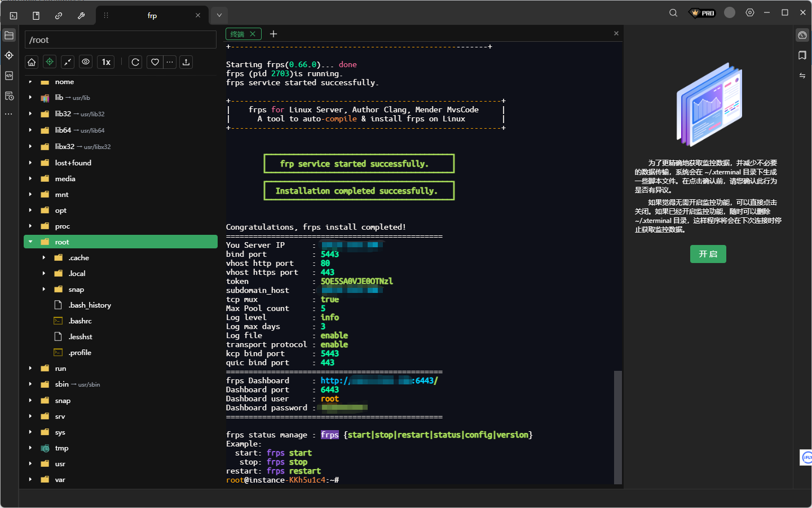
Task: Open the favorites heart icon
Action: click(x=155, y=62)
